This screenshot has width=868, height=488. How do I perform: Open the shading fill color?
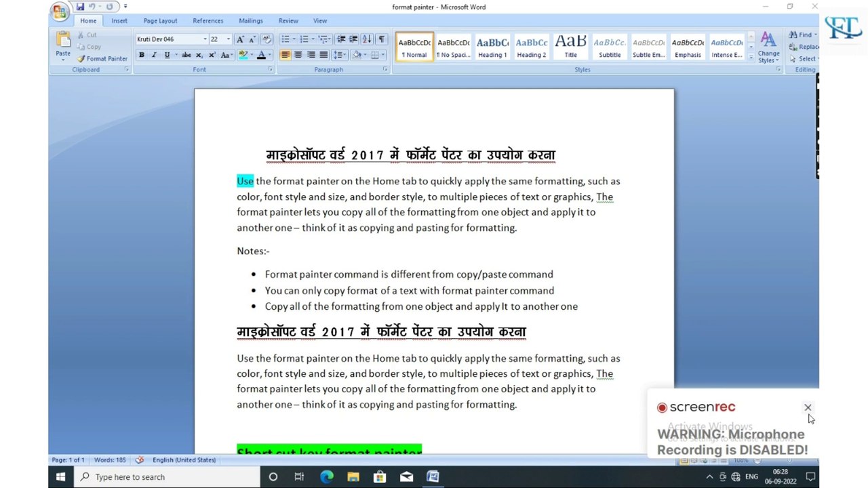tap(357, 55)
